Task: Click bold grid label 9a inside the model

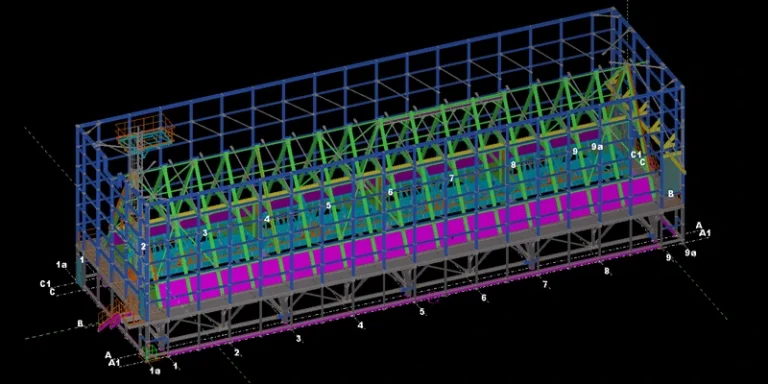Action: (597, 146)
